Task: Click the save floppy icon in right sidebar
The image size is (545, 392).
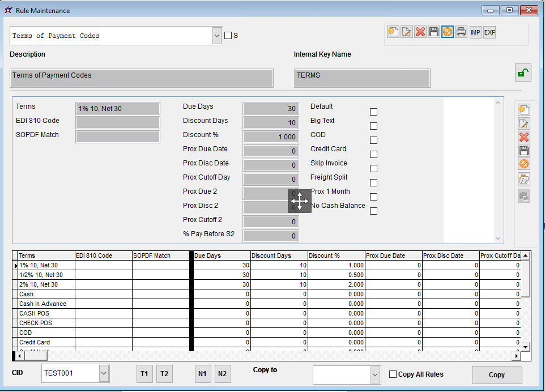Action: click(524, 151)
